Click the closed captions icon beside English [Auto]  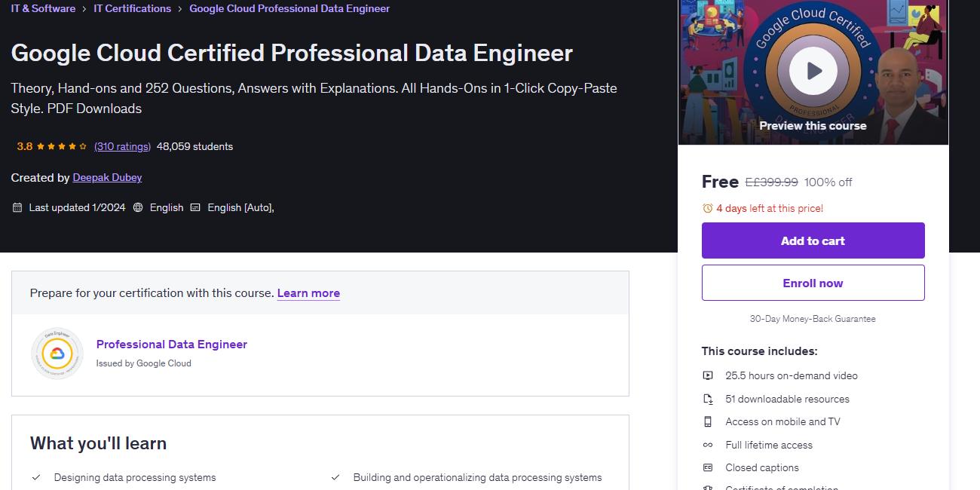195,207
